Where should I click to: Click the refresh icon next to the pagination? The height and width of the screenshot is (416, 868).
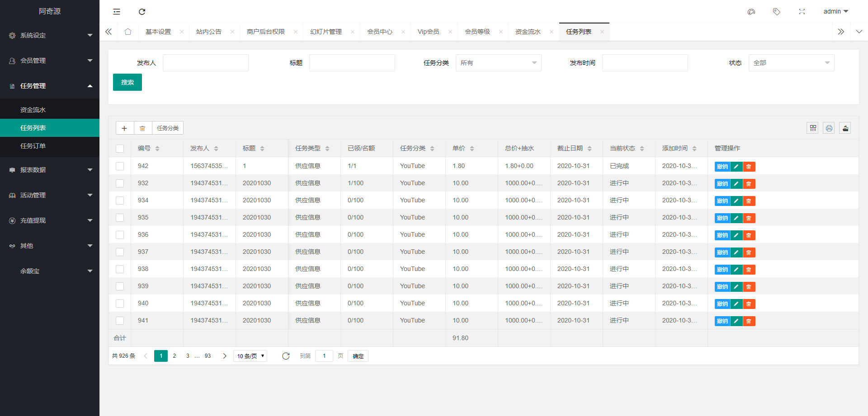pyautogui.click(x=286, y=356)
